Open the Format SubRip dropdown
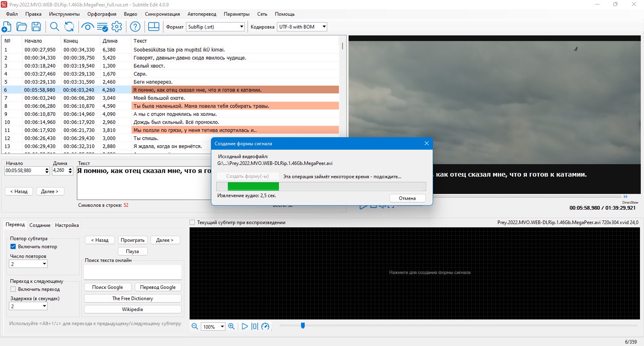Image resolution: width=644 pixels, height=346 pixels. (216, 27)
